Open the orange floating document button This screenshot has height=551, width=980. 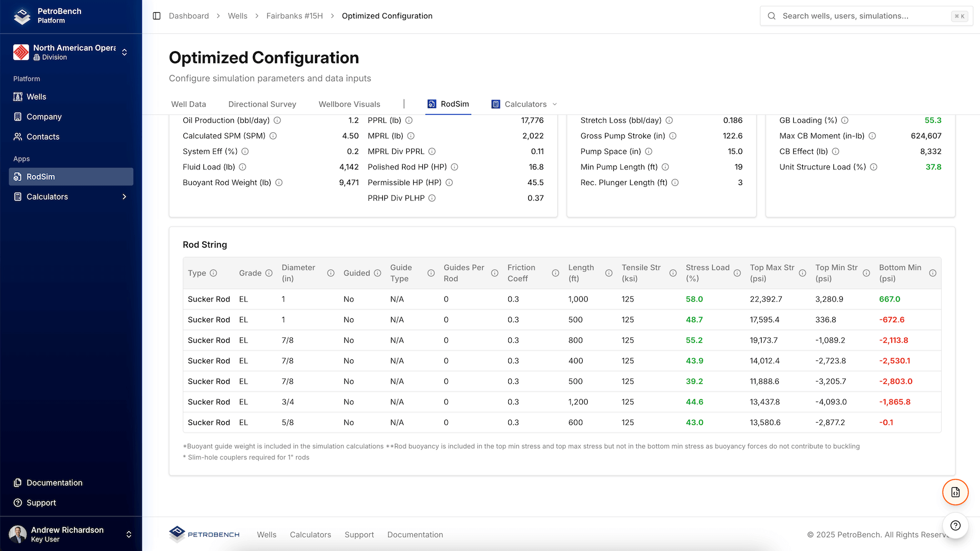(955, 492)
